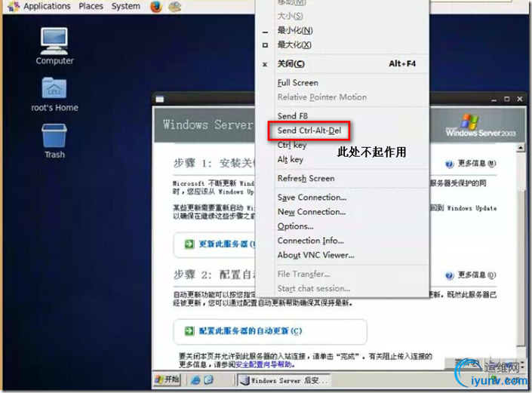The width and height of the screenshot is (532, 393).
Task: Open the Applications menu
Action: pyautogui.click(x=47, y=6)
